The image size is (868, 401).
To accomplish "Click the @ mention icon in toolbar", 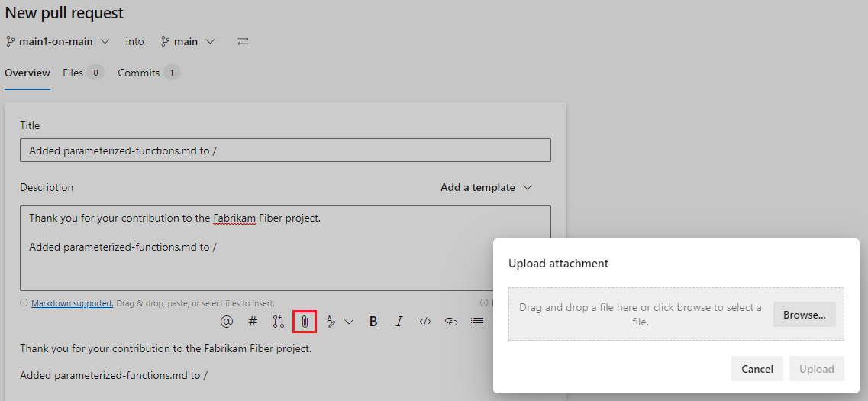I will click(227, 322).
